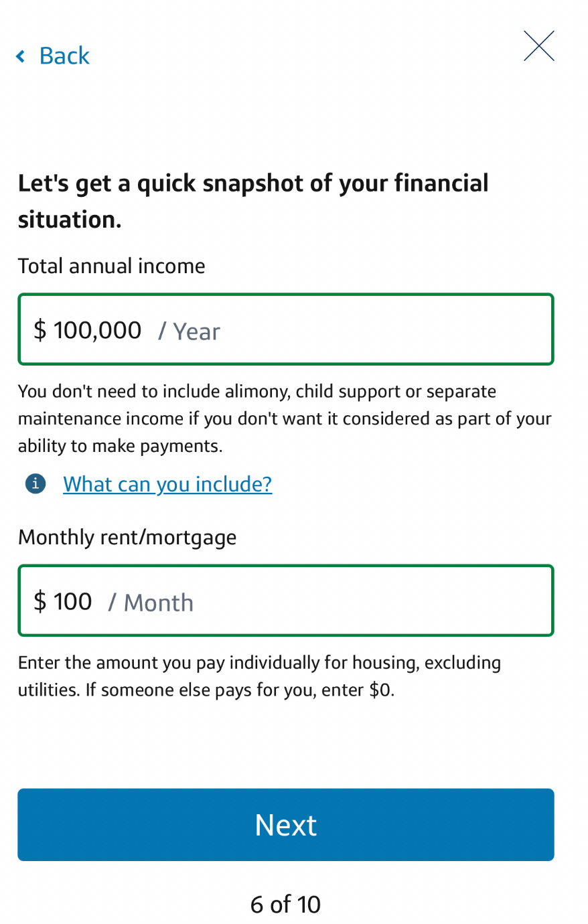Close the form with the X icon
The width and height of the screenshot is (588, 924).
(538, 46)
